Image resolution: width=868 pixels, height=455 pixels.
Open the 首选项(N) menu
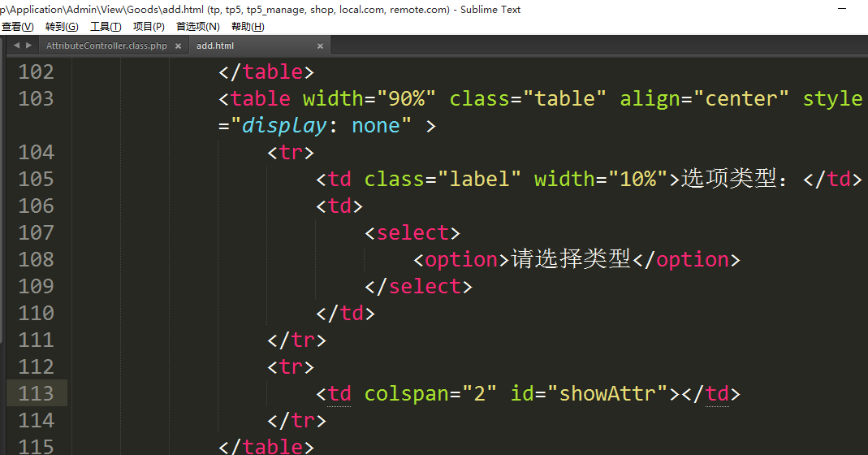pos(197,27)
